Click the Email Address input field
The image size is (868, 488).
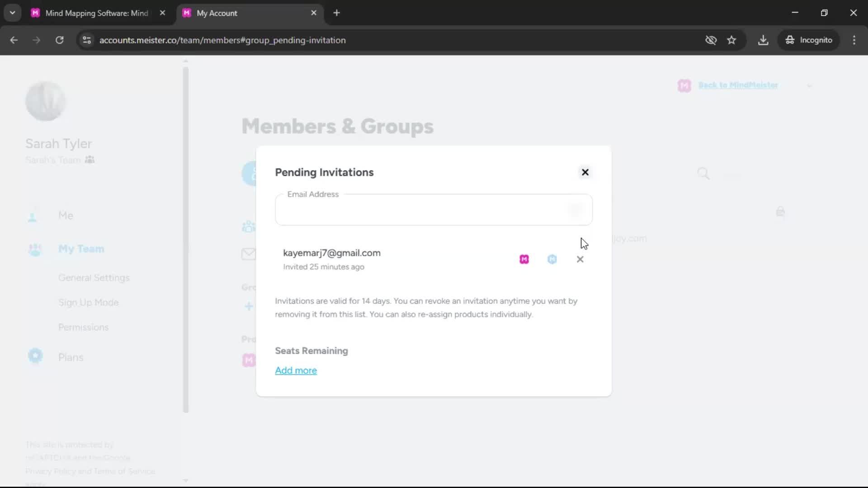[434, 210]
